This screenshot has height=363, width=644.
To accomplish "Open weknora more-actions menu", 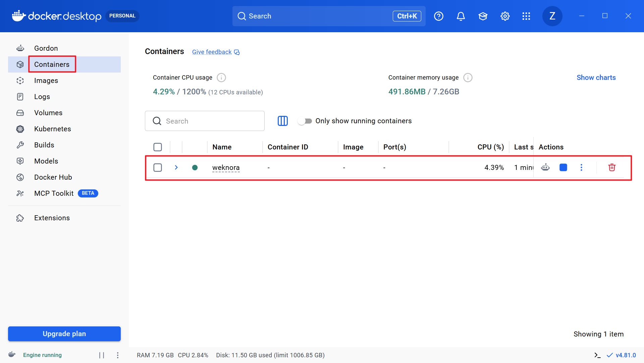I will click(x=581, y=167).
